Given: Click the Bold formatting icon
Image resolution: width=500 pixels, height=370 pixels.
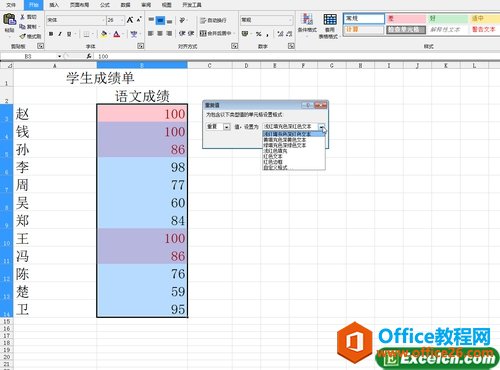Looking at the screenshot, I should coord(51,34).
